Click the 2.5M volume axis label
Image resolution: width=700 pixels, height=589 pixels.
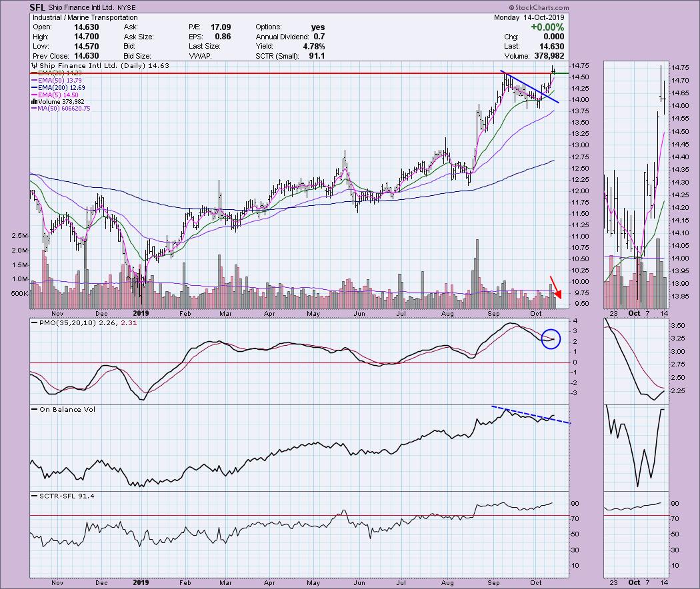point(21,236)
